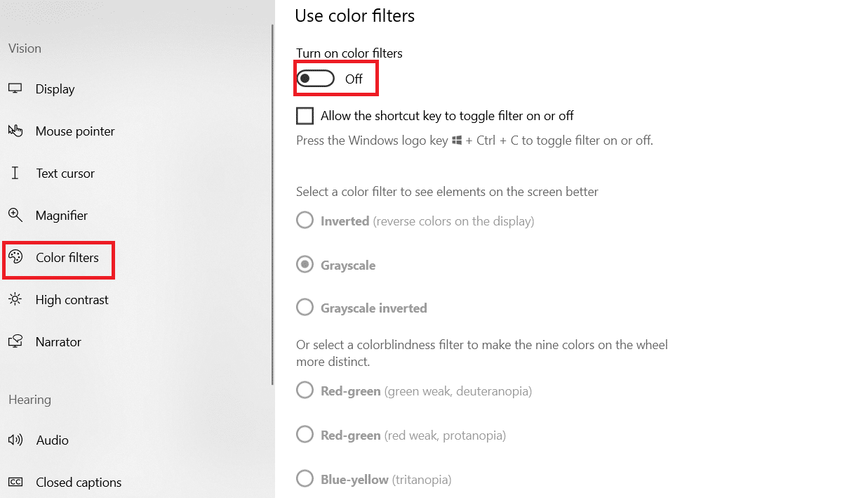This screenshot has height=498, width=868.
Task: Click the sidebar vertical scrollbar
Action: click(272, 204)
